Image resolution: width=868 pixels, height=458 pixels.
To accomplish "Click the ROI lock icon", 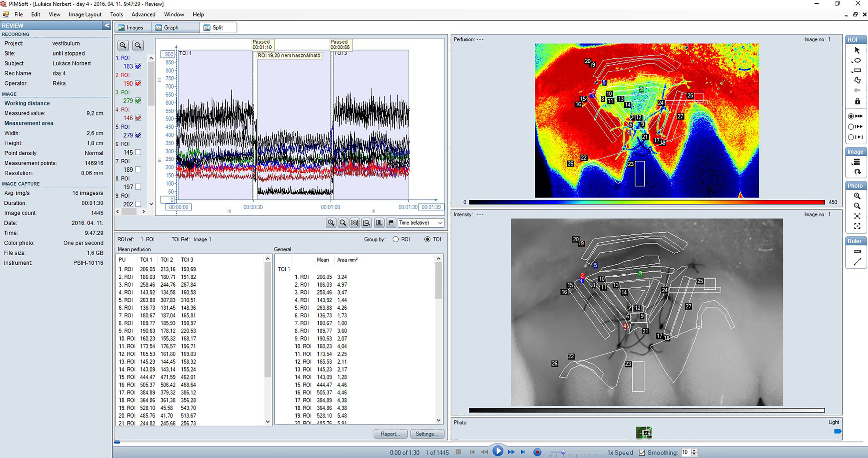I will click(x=857, y=101).
